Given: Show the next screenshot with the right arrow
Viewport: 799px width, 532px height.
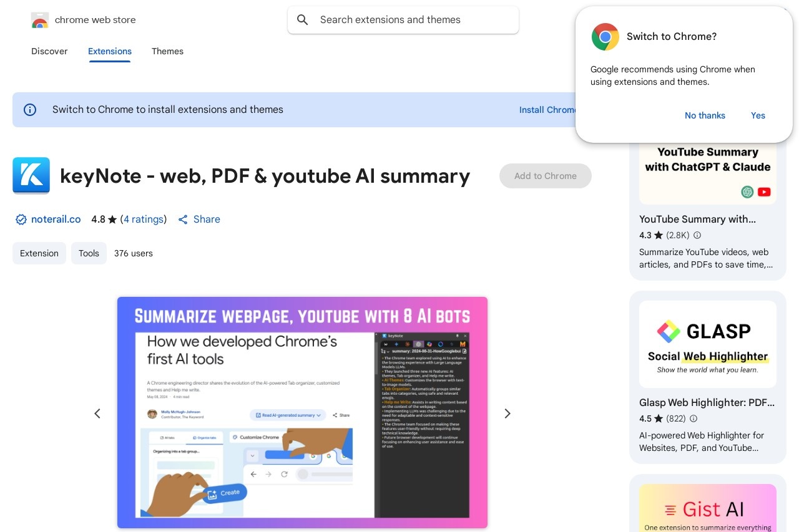Looking at the screenshot, I should coord(507,414).
